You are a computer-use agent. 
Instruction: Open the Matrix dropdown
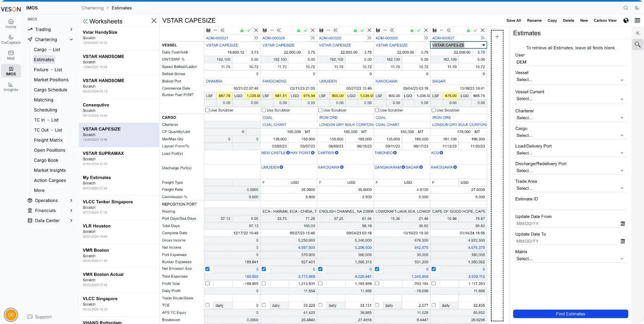(x=571, y=259)
